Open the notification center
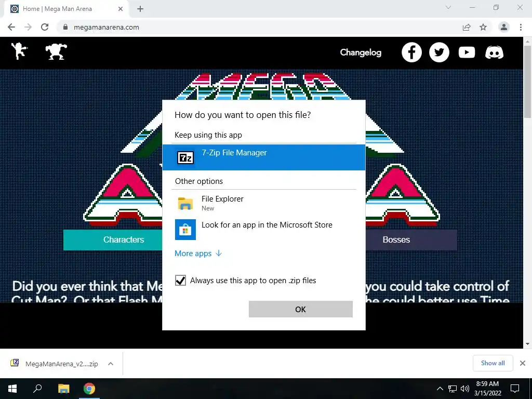Screen dimensions: 532x399 tap(515, 389)
